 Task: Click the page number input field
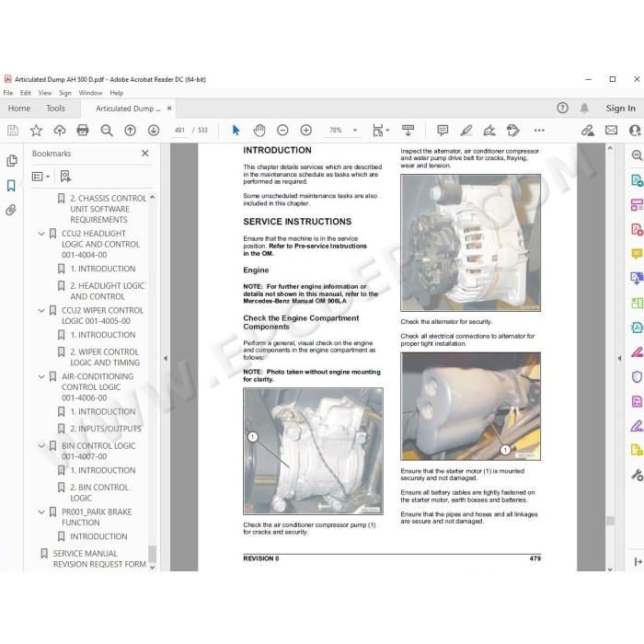[179, 131]
